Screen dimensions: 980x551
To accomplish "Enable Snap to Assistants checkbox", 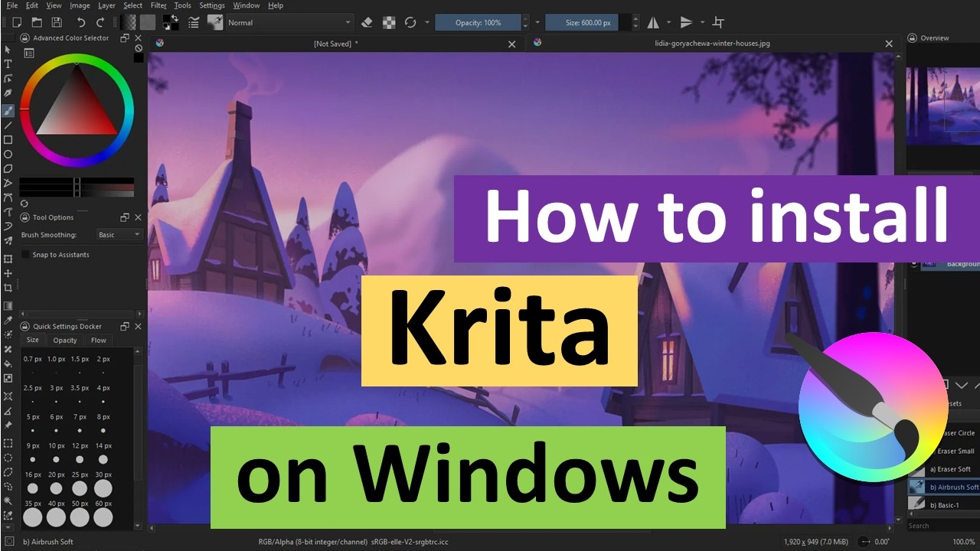I will (x=27, y=254).
